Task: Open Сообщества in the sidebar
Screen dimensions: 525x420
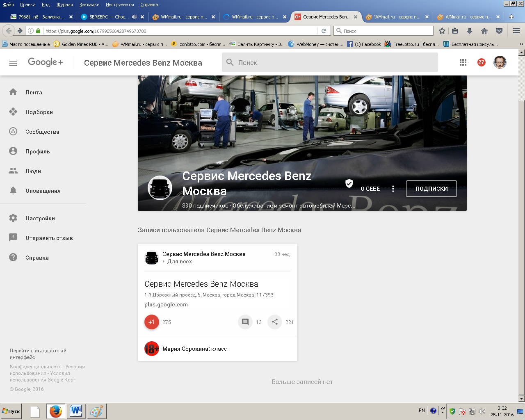Action: [43, 132]
